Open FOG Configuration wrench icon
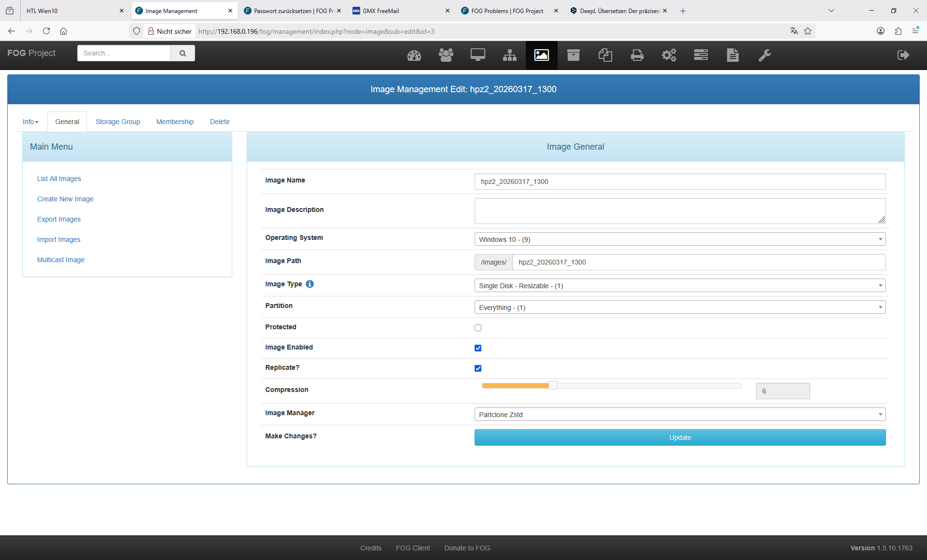This screenshot has height=560, width=927. click(x=764, y=56)
